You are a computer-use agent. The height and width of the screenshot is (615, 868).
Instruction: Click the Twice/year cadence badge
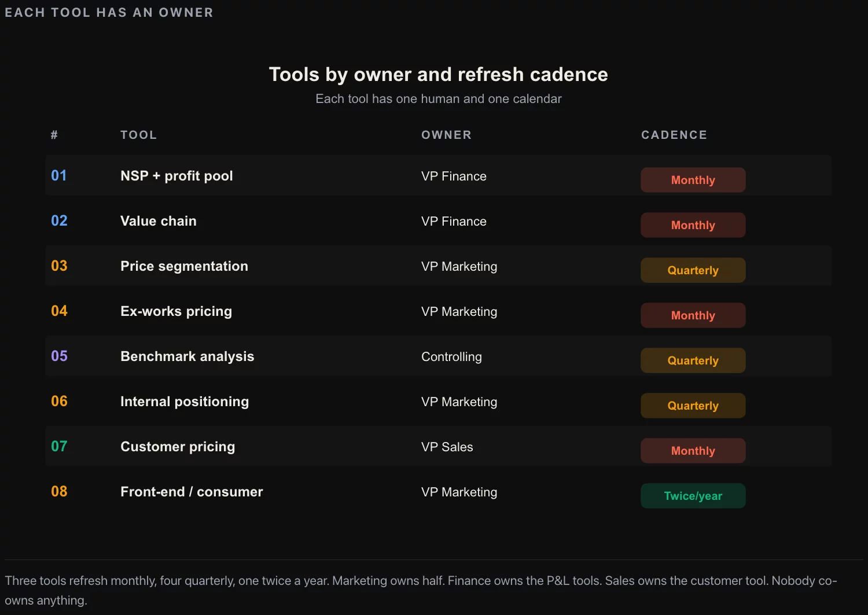coord(693,496)
